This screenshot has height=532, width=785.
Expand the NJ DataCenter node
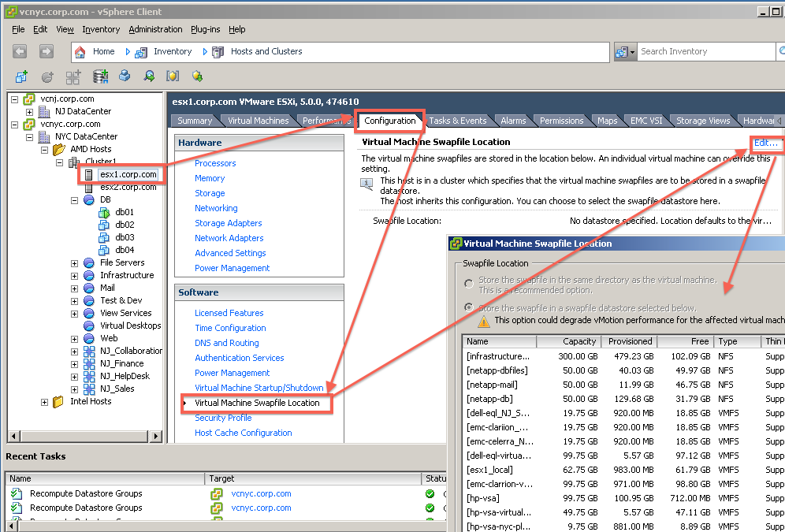point(29,112)
